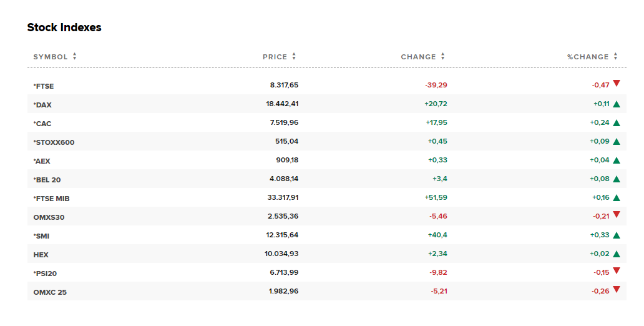The width and height of the screenshot is (644, 326).
Task: Click the SYMBOL column header text
Action: pos(50,57)
